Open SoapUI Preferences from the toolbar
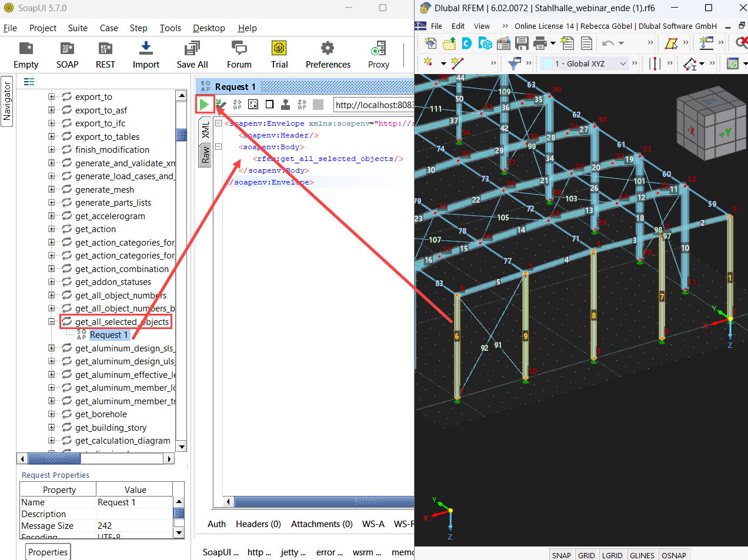Image resolution: width=748 pixels, height=560 pixels. (x=328, y=55)
